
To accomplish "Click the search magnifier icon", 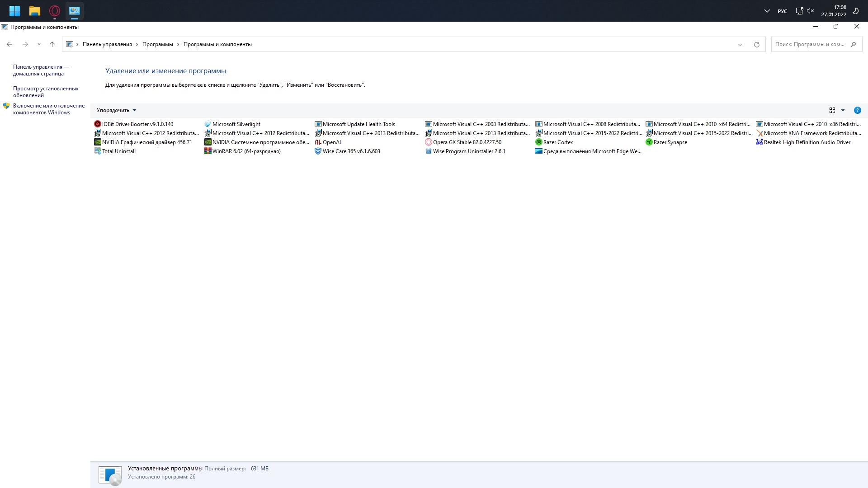I will click(853, 44).
